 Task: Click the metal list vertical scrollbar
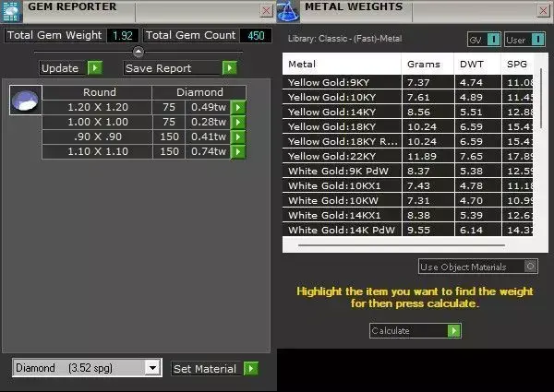click(x=541, y=99)
